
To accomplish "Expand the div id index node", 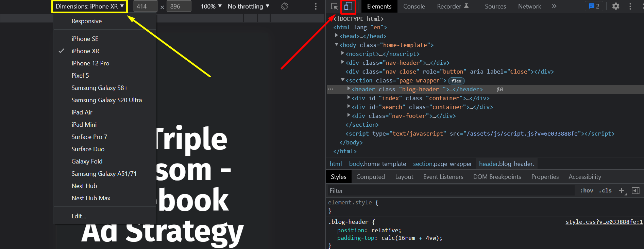I will 349,98.
